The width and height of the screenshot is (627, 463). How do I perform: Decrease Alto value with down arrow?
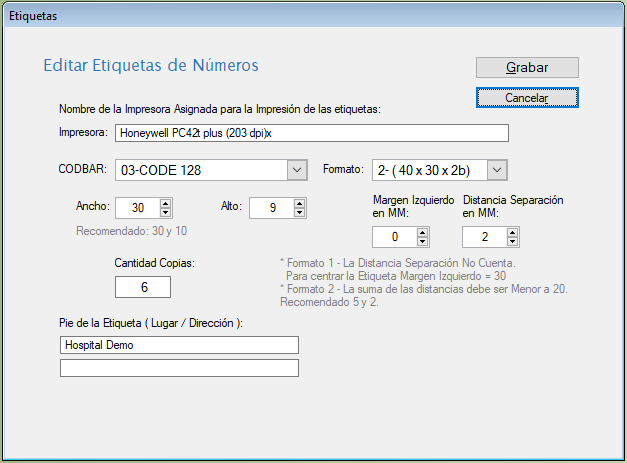coord(299,213)
